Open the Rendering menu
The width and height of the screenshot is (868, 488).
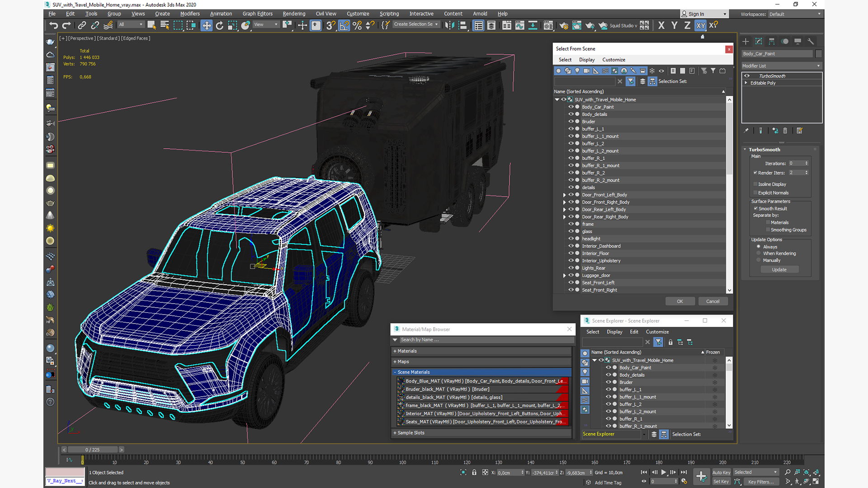294,14
